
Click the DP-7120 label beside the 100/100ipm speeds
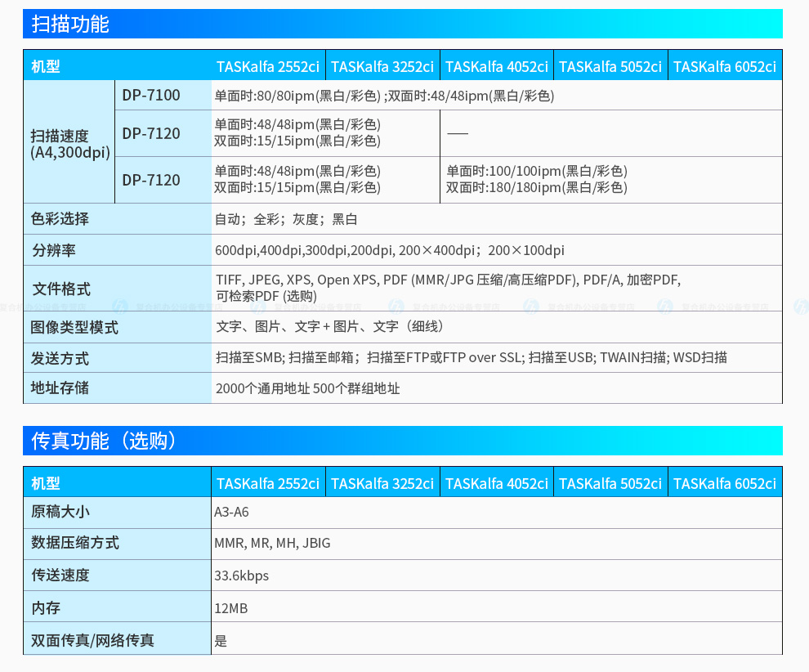[151, 180]
